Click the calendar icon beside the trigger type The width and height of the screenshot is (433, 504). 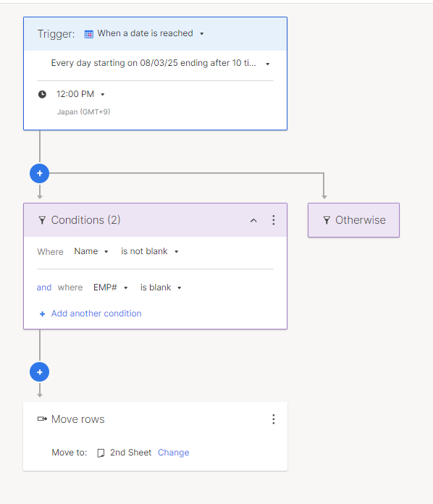click(x=89, y=34)
